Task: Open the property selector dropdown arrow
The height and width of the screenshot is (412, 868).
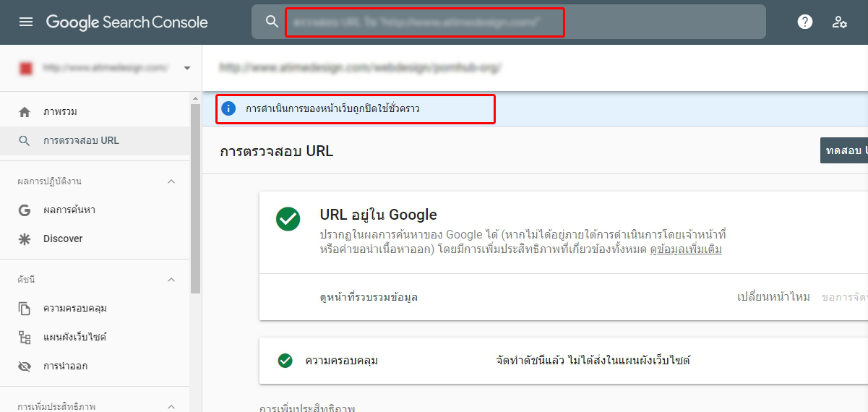Action: click(187, 68)
